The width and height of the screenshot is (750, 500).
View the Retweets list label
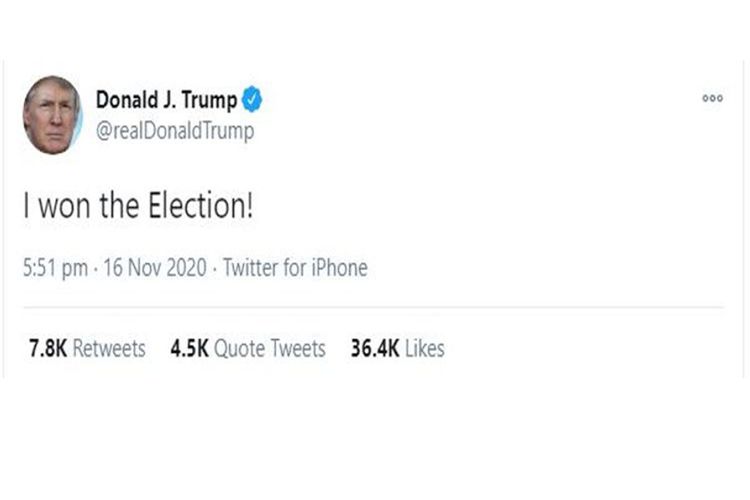[x=109, y=348]
